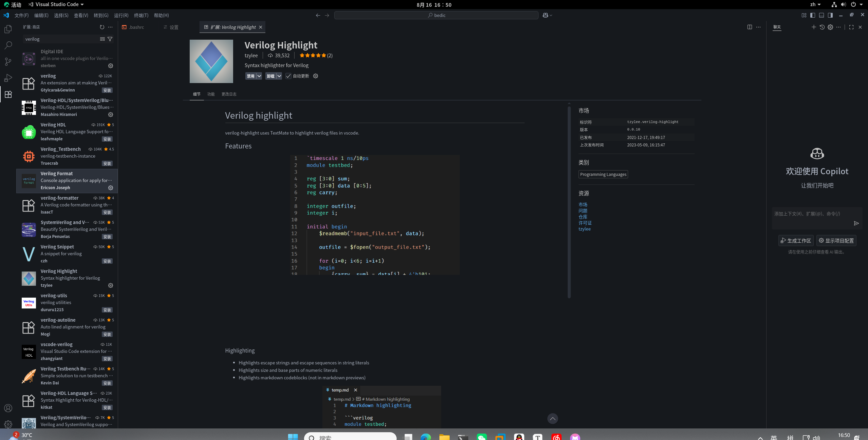This screenshot has width=868, height=440.
Task: Toggle the bottom panel visibility
Action: coord(821,15)
